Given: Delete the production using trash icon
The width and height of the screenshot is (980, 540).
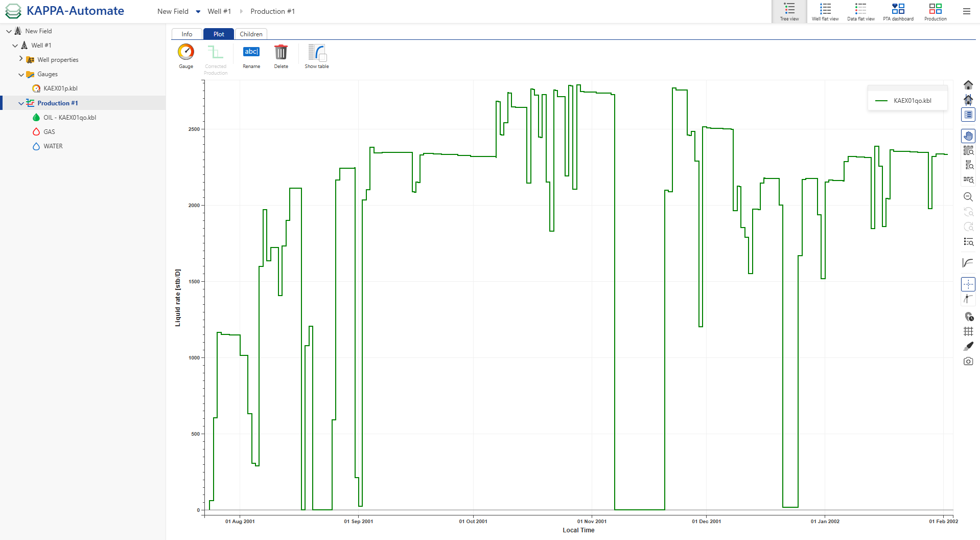Looking at the screenshot, I should pos(281,53).
